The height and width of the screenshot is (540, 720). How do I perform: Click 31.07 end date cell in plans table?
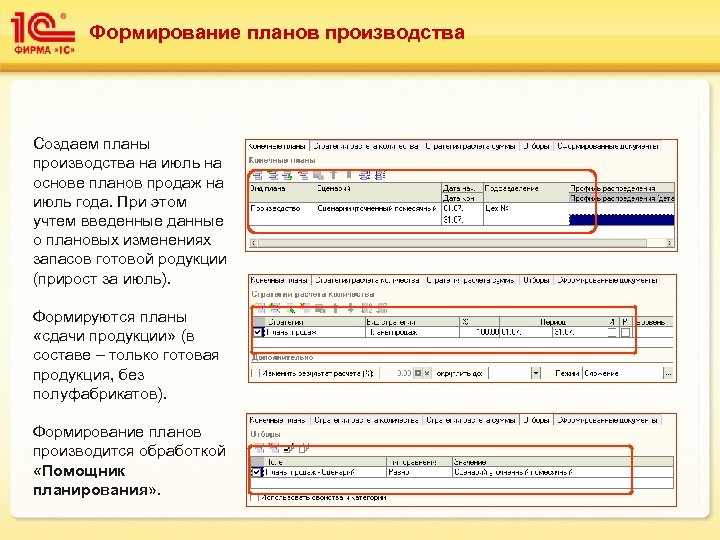[462, 220]
